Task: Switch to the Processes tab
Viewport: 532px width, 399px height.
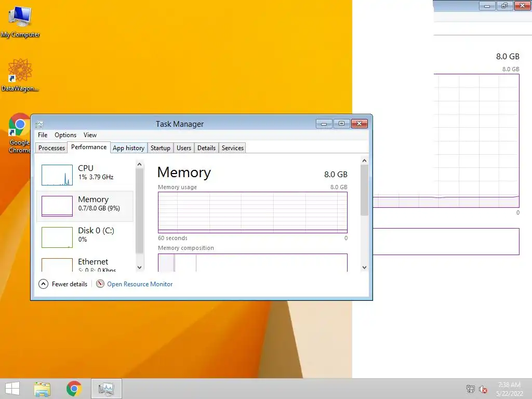Action: pos(51,148)
